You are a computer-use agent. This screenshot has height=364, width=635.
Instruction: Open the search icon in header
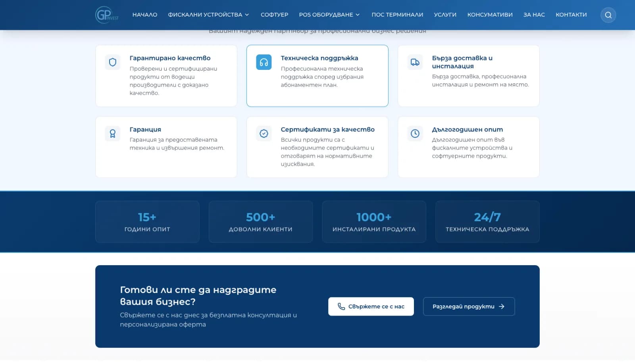point(608,15)
